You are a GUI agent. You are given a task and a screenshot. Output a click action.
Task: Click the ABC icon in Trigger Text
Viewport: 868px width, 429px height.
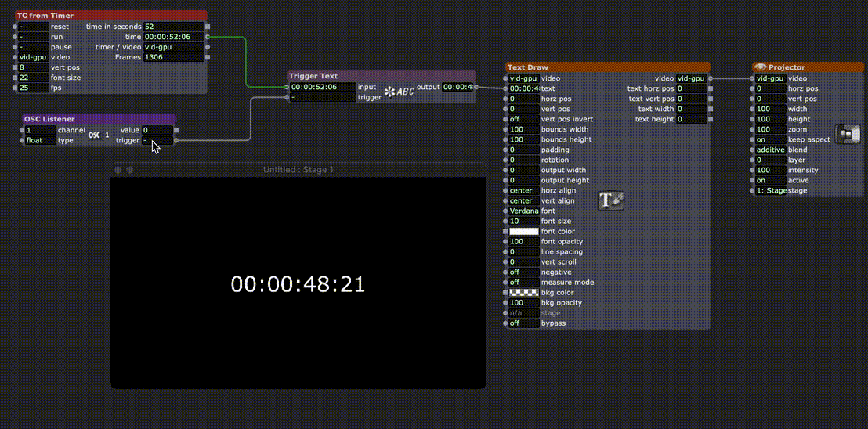click(399, 92)
